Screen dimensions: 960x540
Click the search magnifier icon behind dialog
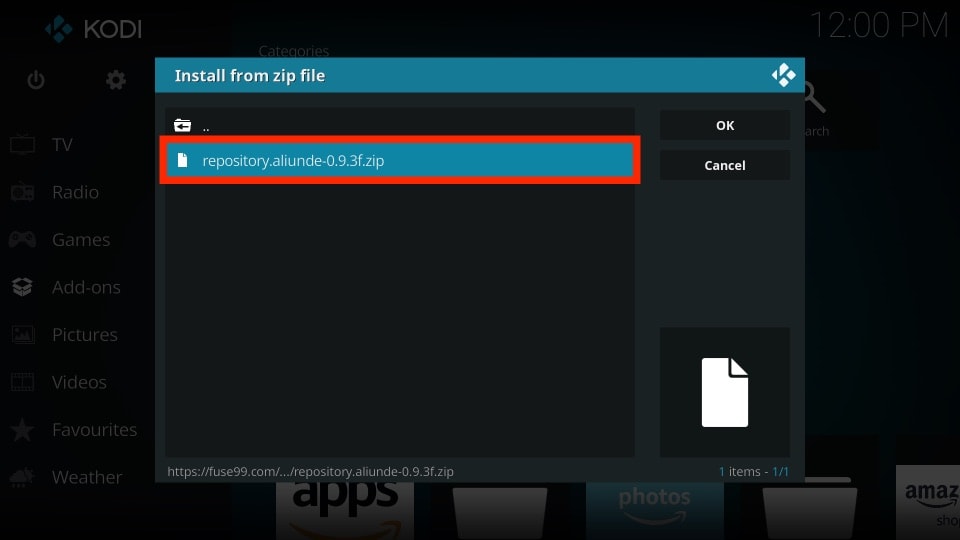(x=814, y=98)
